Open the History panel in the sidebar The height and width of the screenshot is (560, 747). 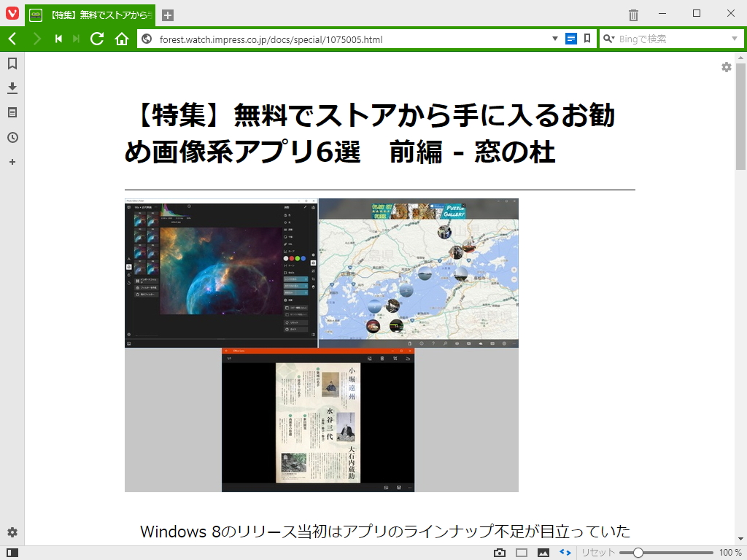(x=12, y=137)
